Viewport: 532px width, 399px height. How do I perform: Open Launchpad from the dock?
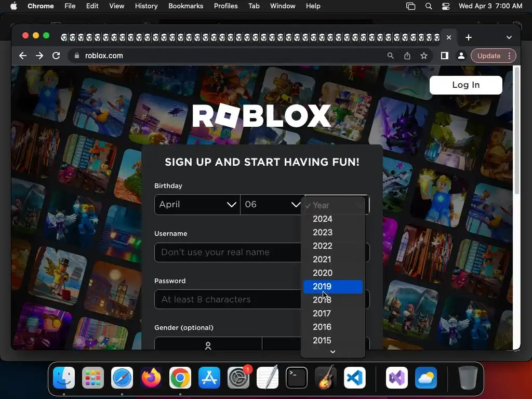click(93, 378)
